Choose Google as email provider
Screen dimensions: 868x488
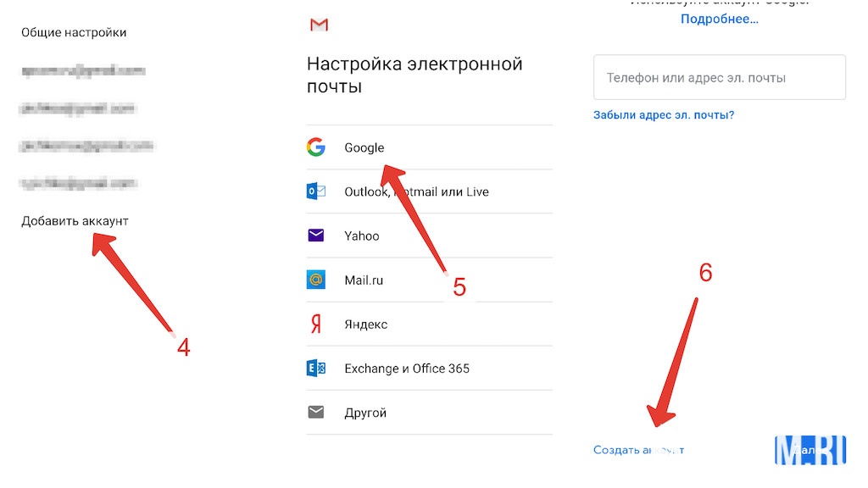tap(364, 147)
